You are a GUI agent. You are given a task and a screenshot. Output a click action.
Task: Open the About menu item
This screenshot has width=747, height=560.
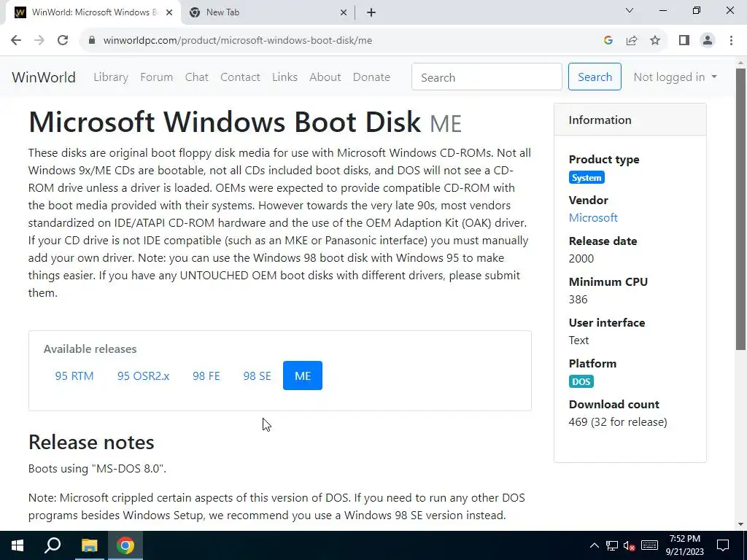click(x=325, y=77)
